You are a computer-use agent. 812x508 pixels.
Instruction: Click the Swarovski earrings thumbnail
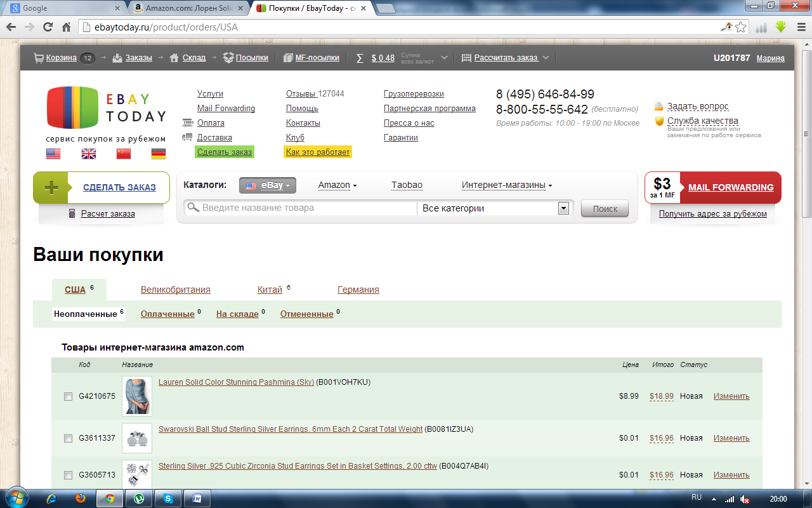[137, 438]
